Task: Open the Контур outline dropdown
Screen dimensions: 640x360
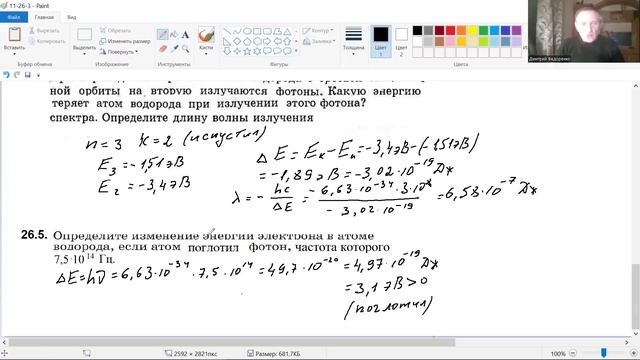Action: tap(318, 31)
